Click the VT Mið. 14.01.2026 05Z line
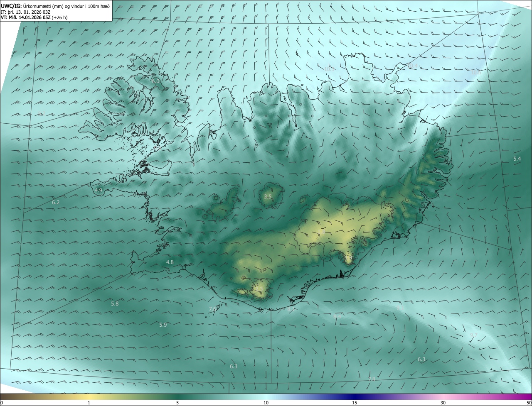532x406 pixels. tap(34, 17)
